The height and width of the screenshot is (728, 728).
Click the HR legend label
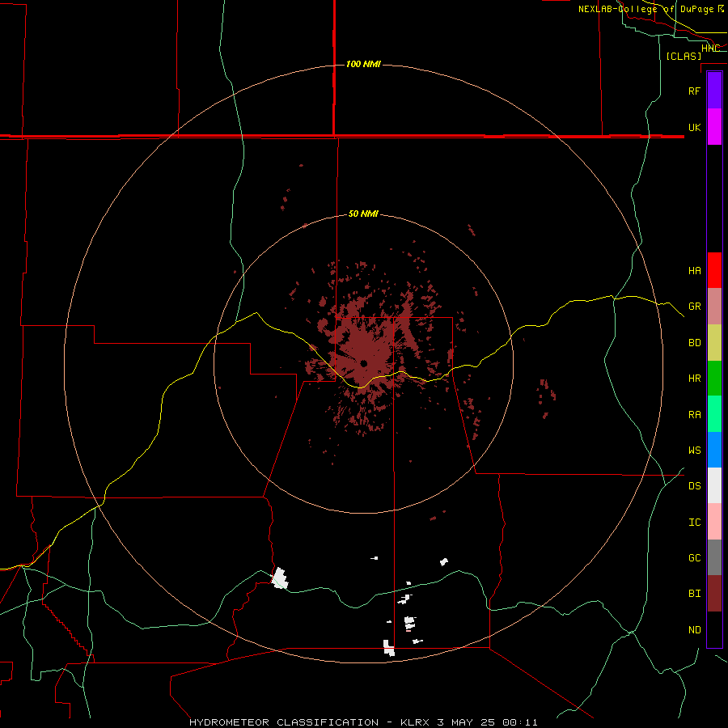(694, 379)
